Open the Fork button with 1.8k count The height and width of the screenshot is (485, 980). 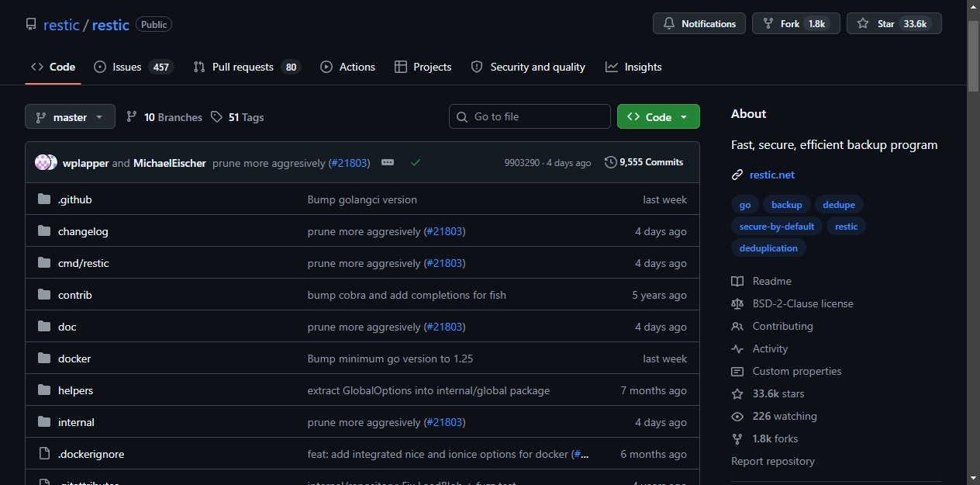point(796,23)
